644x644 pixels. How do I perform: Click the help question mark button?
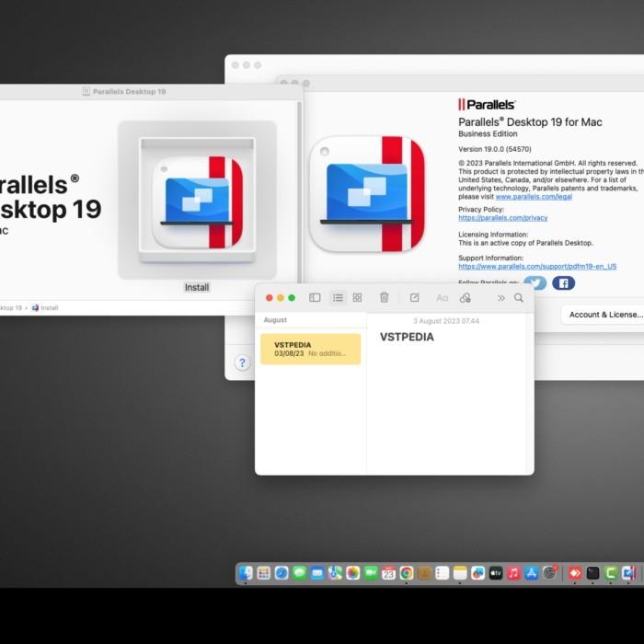pos(242,362)
